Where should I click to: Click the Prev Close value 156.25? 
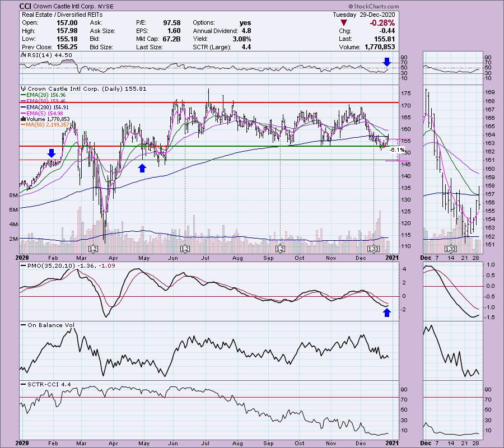point(67,47)
